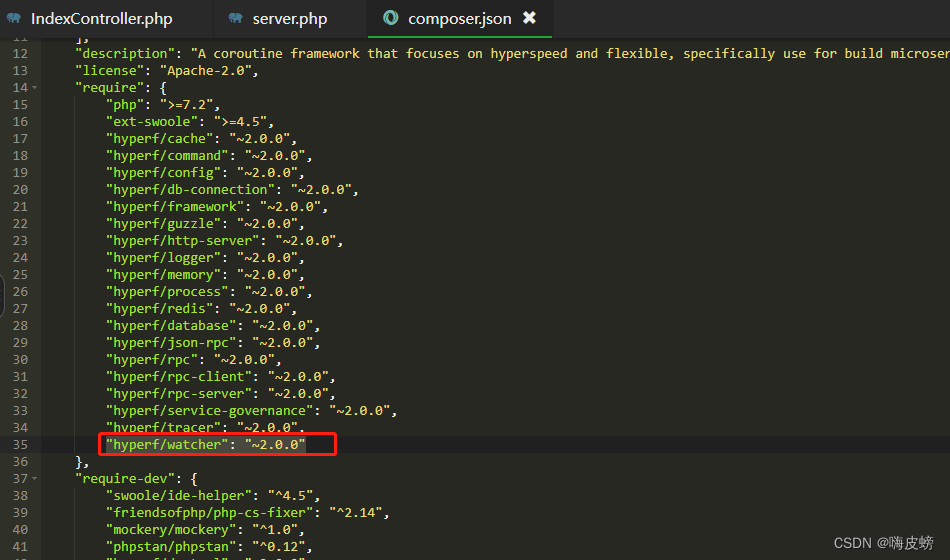Click the "^0.12" version value
This screenshot has height=560, width=950.
click(279, 546)
